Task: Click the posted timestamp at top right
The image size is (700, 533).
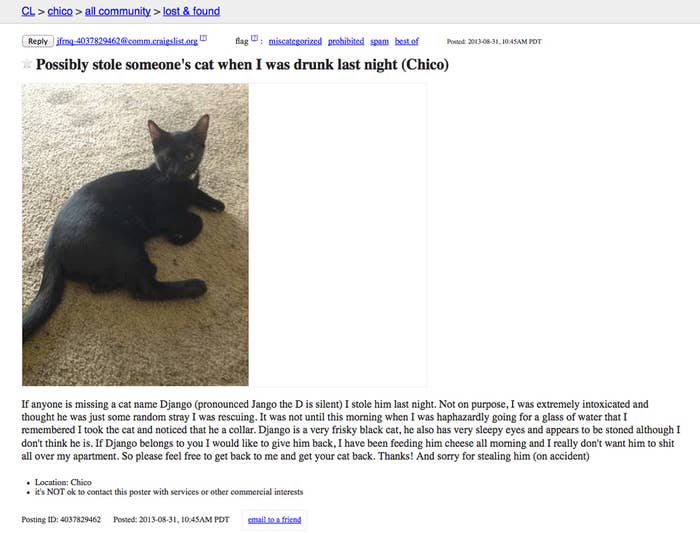Action: coord(494,42)
